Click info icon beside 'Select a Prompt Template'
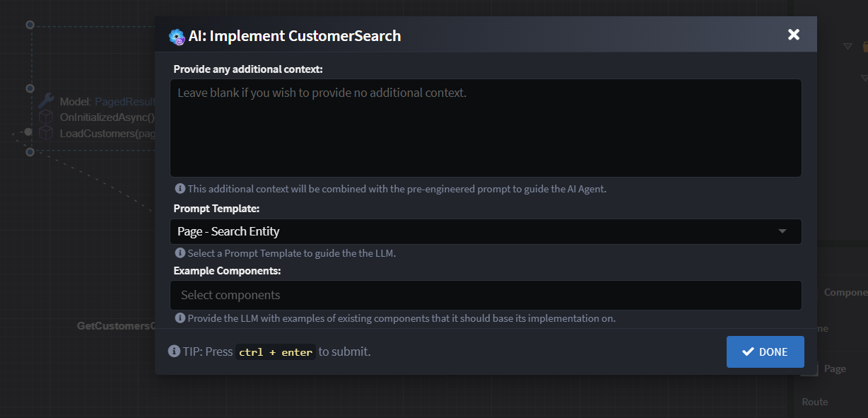Viewport: 868px width, 418px height. click(180, 252)
